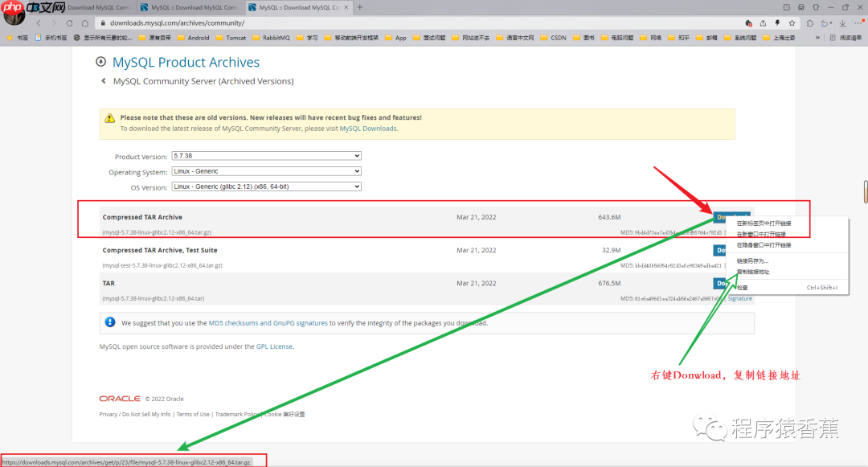868x467 pixels.
Task: Open the OS Version dropdown
Action: click(x=266, y=186)
